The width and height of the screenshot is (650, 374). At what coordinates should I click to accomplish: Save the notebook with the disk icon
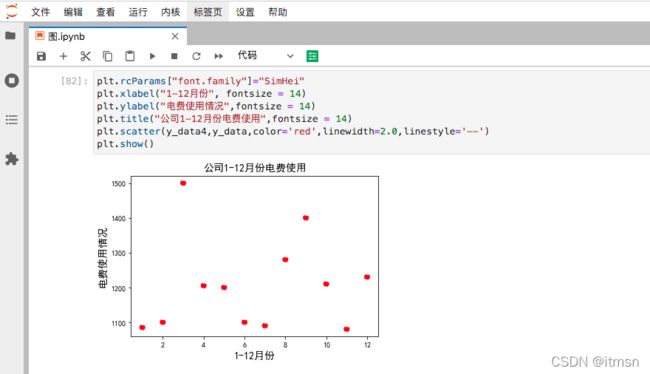point(41,56)
